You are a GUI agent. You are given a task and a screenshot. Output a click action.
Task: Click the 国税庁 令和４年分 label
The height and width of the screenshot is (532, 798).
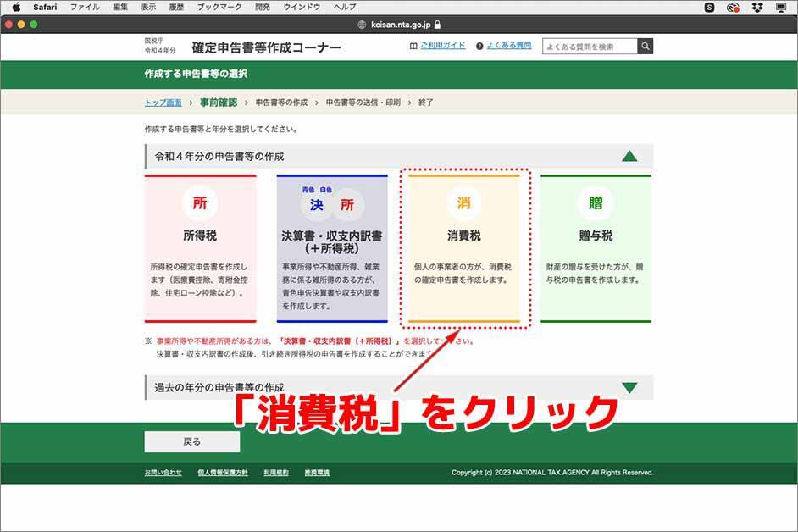pos(160,45)
